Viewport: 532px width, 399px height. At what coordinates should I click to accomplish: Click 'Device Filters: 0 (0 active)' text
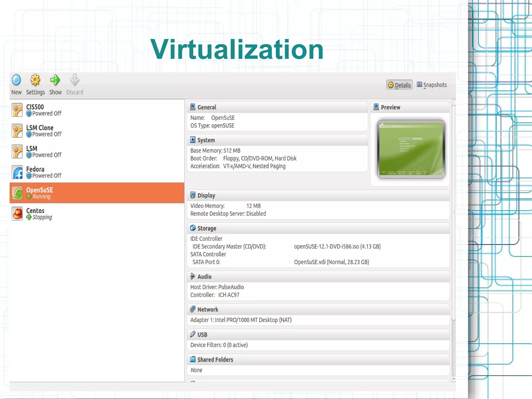pyautogui.click(x=219, y=345)
